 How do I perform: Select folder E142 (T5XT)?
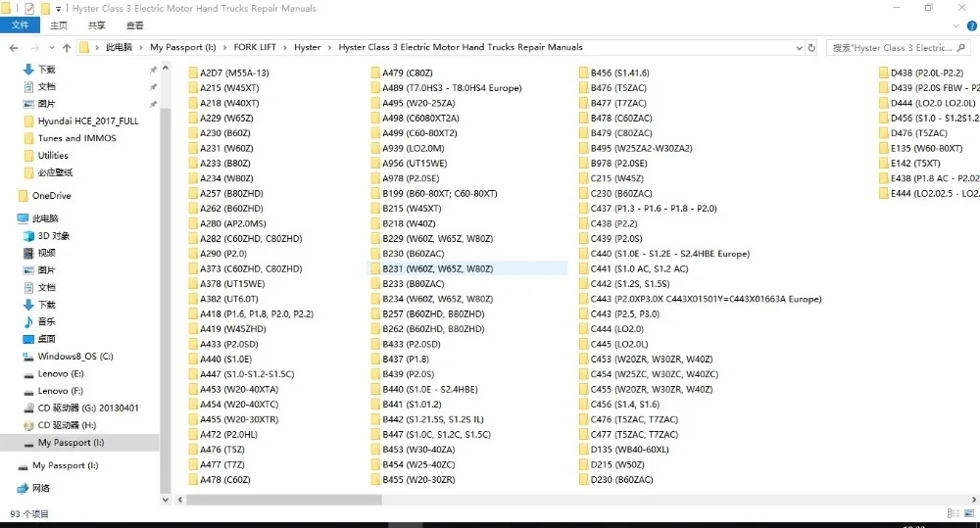tap(910, 163)
